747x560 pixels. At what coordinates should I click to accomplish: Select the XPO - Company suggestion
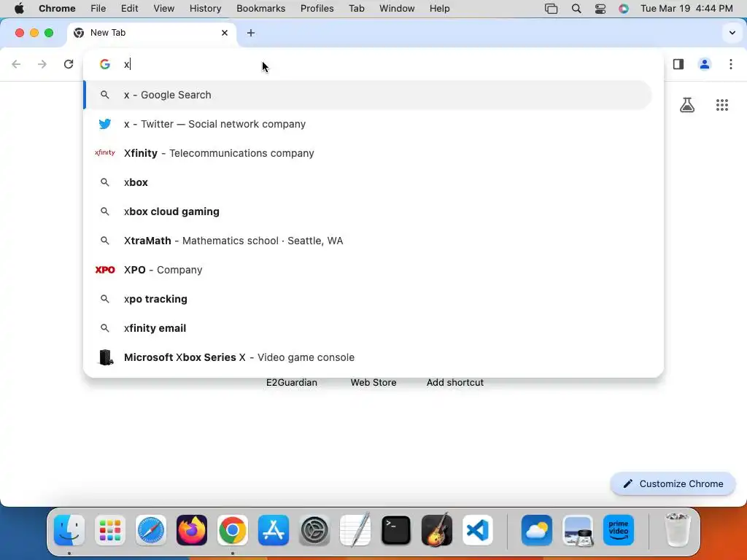pos(368,270)
